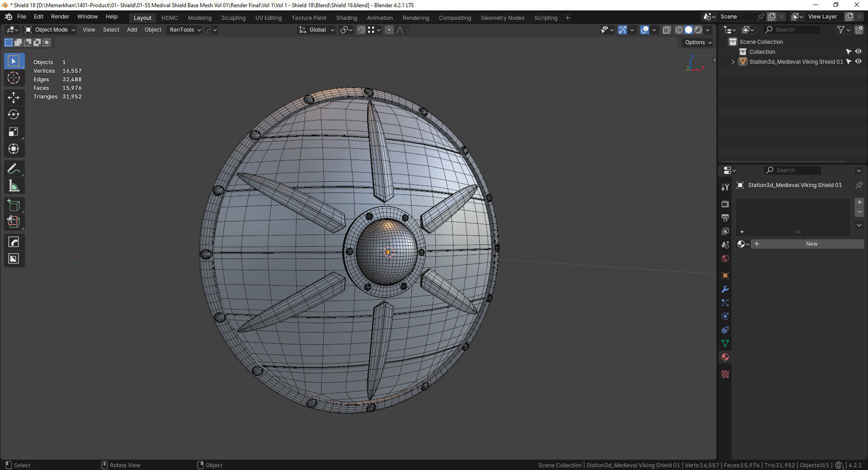Image resolution: width=868 pixels, height=470 pixels.
Task: Switch to the Modeling workspace tab
Action: (200, 18)
